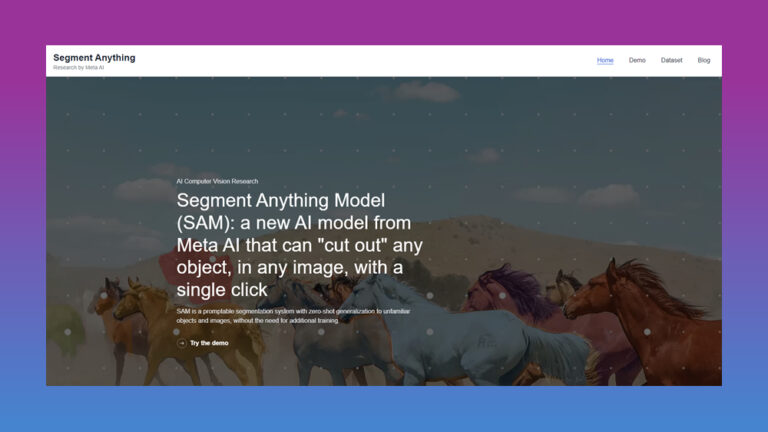This screenshot has height=432, width=768.
Task: Go to the Demo page
Action: coord(637,60)
